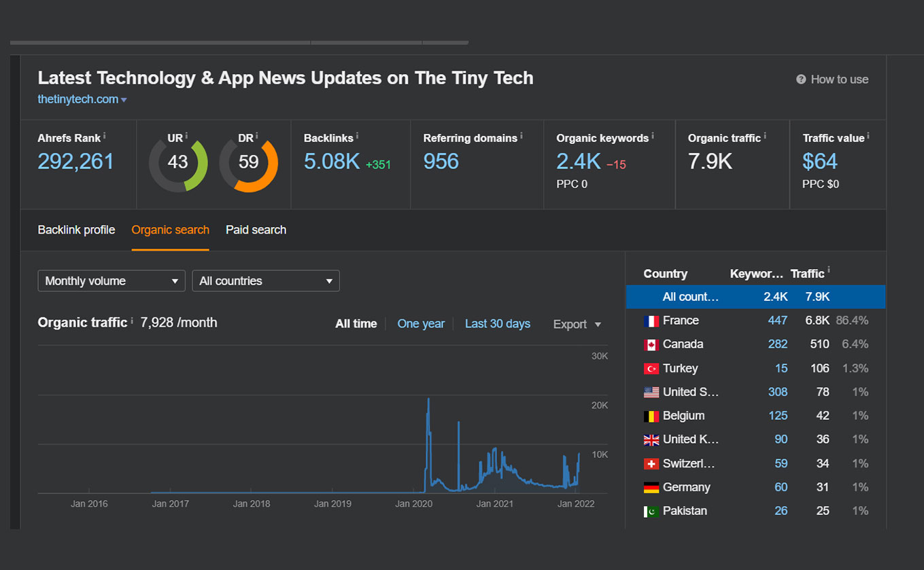
Task: Open the 2.4K organic keywords count
Action: (579, 161)
